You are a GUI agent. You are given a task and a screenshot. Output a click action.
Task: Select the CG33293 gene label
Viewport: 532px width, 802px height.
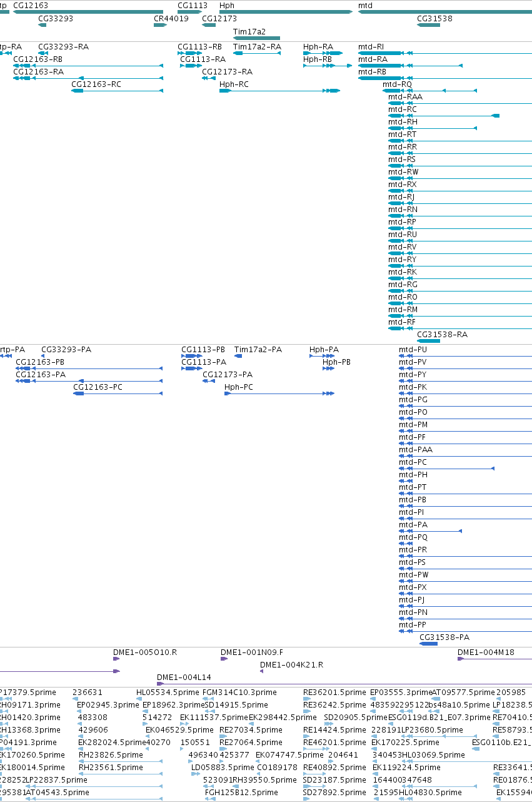click(56, 19)
